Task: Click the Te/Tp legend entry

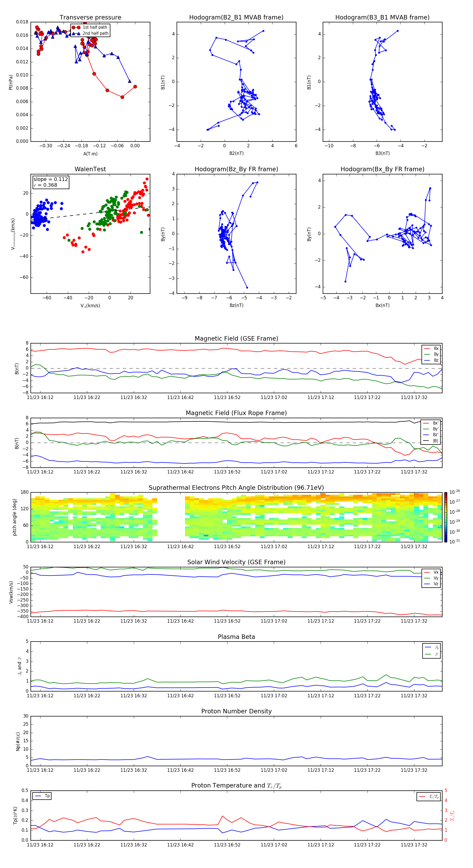Action: coord(429,796)
